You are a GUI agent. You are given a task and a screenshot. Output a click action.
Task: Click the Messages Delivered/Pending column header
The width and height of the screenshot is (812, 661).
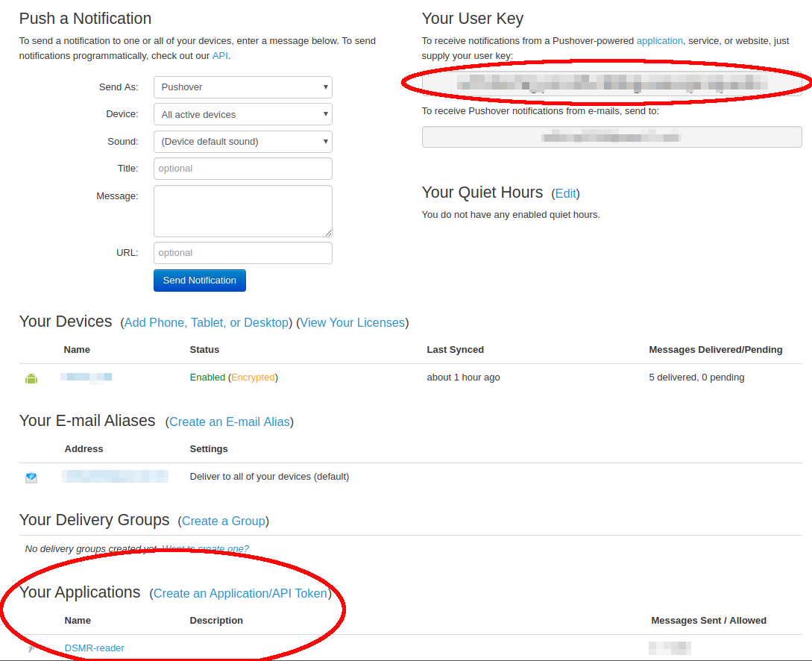716,350
